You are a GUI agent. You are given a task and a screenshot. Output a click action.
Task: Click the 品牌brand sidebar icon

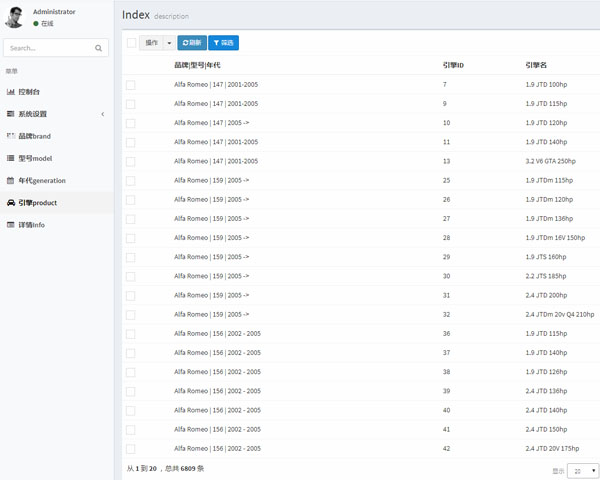[x=11, y=136]
